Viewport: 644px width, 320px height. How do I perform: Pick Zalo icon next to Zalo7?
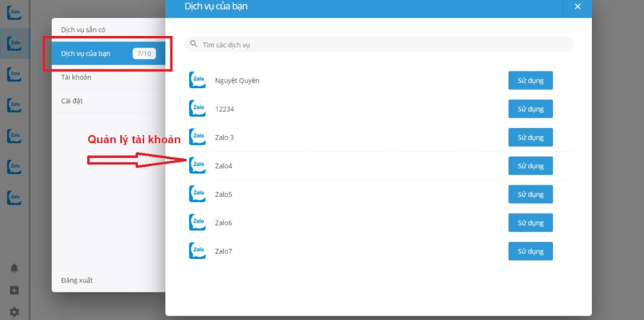pyautogui.click(x=197, y=251)
